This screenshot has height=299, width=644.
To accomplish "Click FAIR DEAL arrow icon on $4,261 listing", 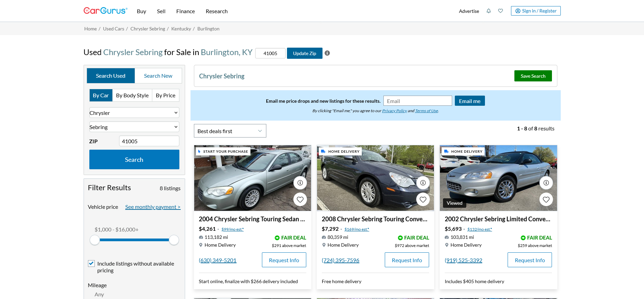I will point(277,238).
